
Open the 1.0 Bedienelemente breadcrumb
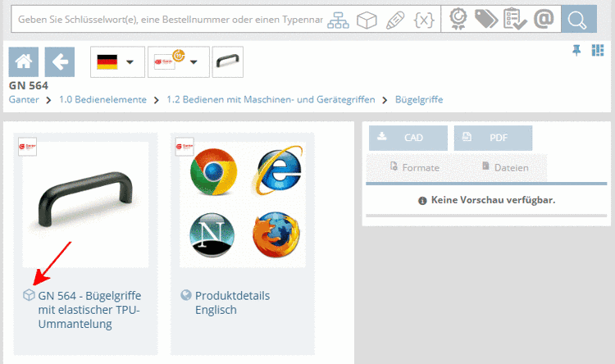102,100
